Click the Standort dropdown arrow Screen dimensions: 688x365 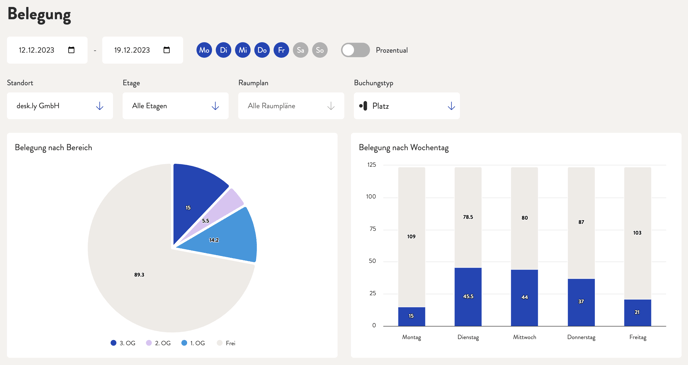coord(100,106)
